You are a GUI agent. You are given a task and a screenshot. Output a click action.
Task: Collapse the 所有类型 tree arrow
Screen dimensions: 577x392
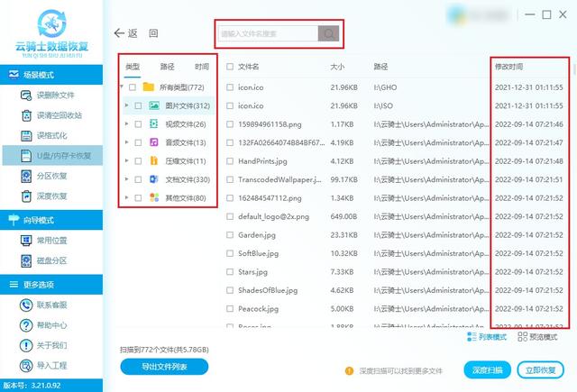coord(122,87)
